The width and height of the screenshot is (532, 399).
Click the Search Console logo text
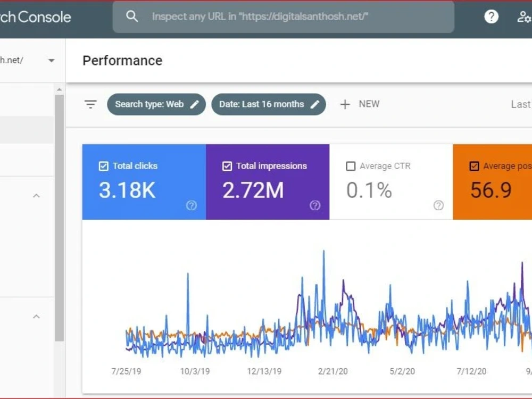(x=35, y=17)
